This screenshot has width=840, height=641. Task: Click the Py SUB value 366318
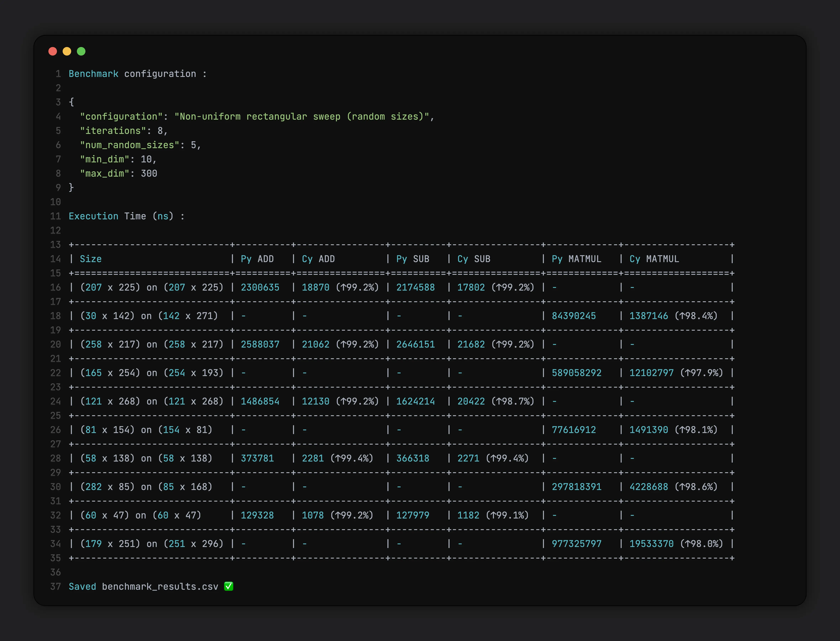click(413, 458)
